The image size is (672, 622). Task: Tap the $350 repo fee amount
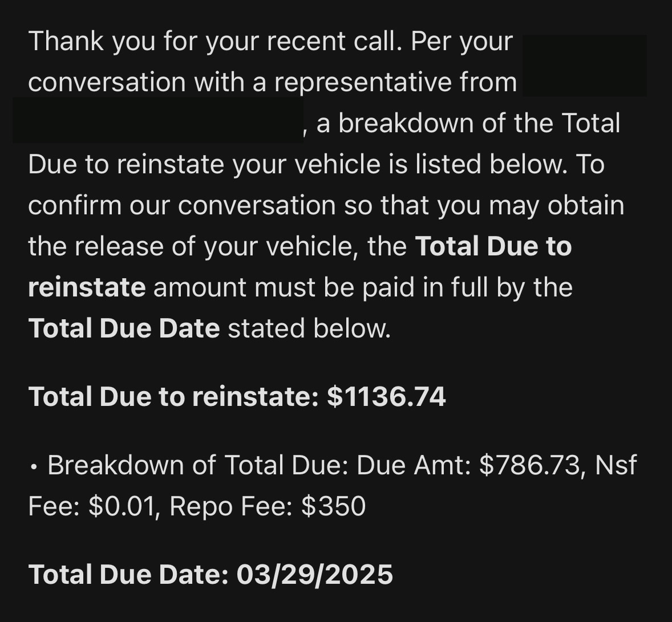click(x=333, y=506)
